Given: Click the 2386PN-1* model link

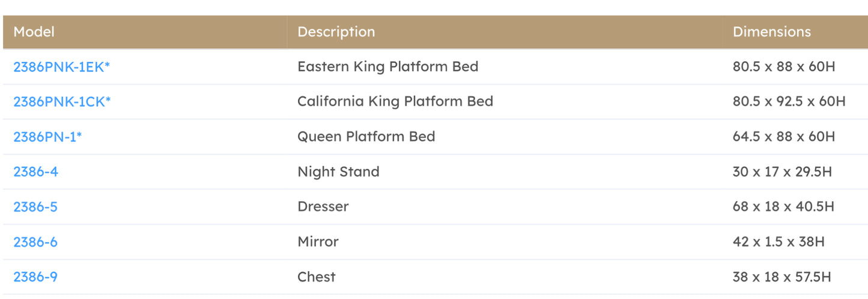Looking at the screenshot, I should tap(47, 137).
